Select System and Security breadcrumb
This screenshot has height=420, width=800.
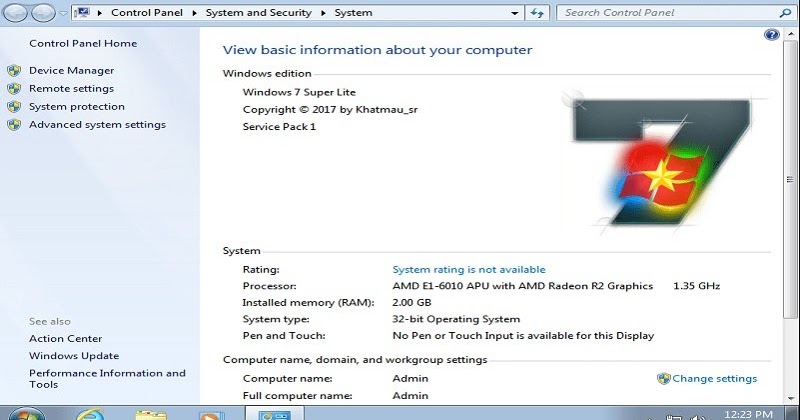click(259, 13)
